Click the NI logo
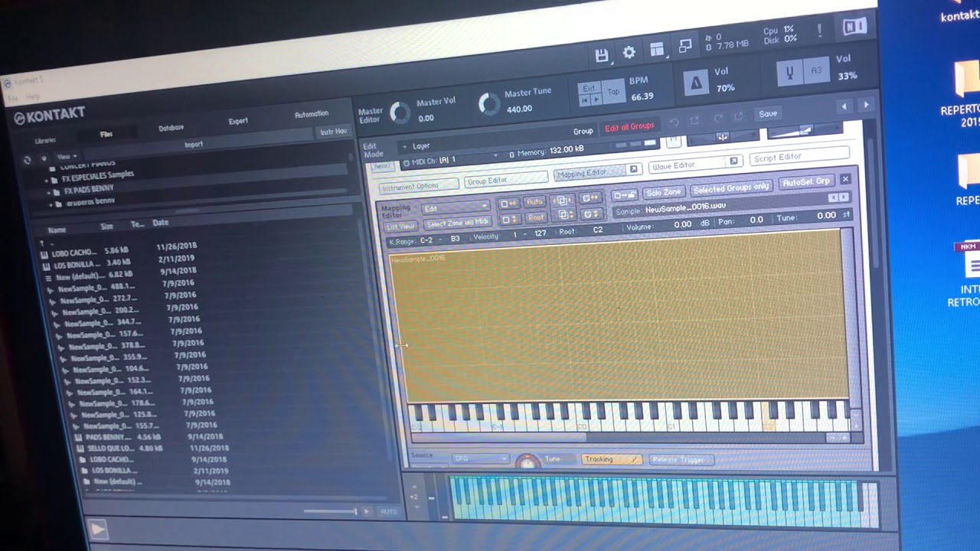The height and width of the screenshot is (551, 980). pyautogui.click(x=854, y=27)
